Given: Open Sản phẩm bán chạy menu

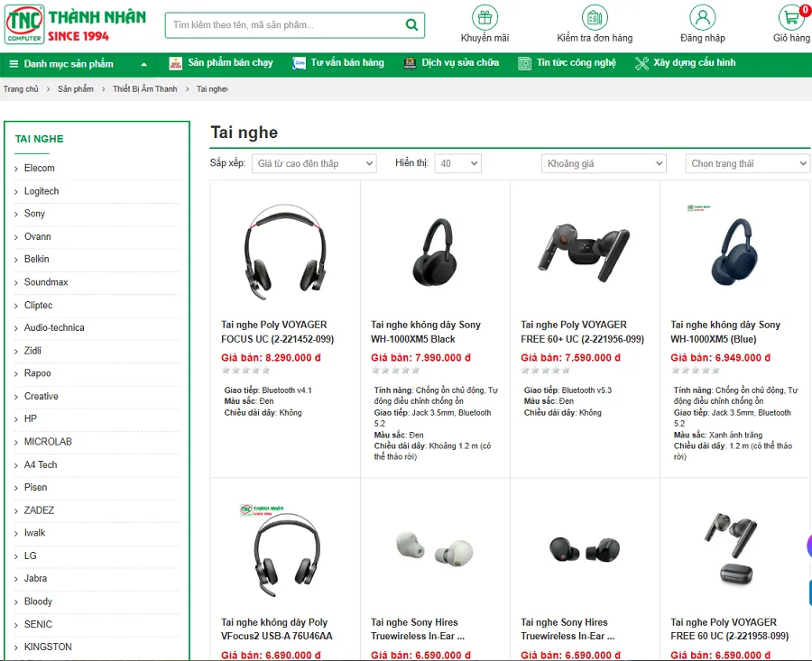Looking at the screenshot, I should 230,62.
